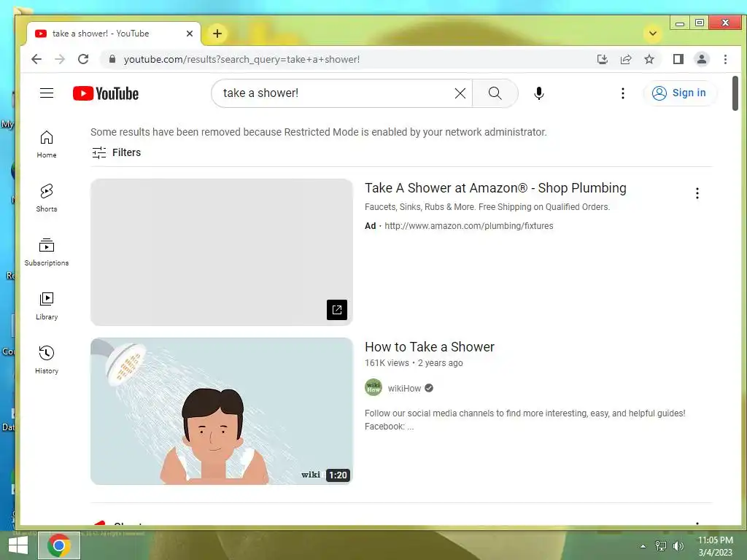
Task: Reload the page
Action: tap(83, 59)
